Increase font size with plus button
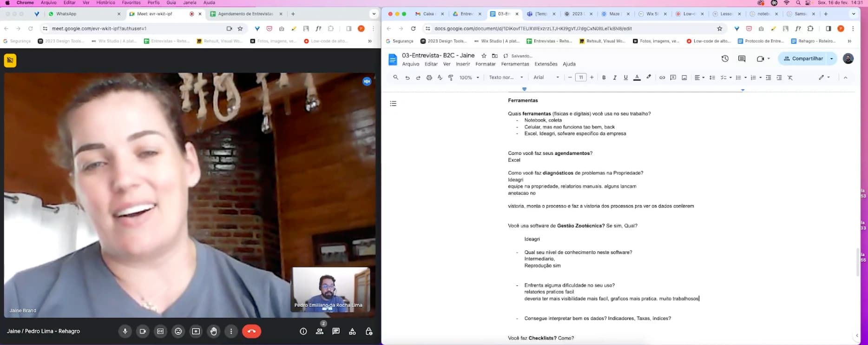868x345 pixels. (x=592, y=78)
